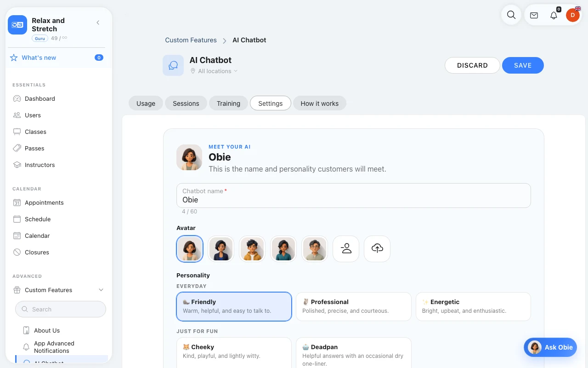Click the sidebar Search field
The width and height of the screenshot is (588, 368).
(61, 309)
